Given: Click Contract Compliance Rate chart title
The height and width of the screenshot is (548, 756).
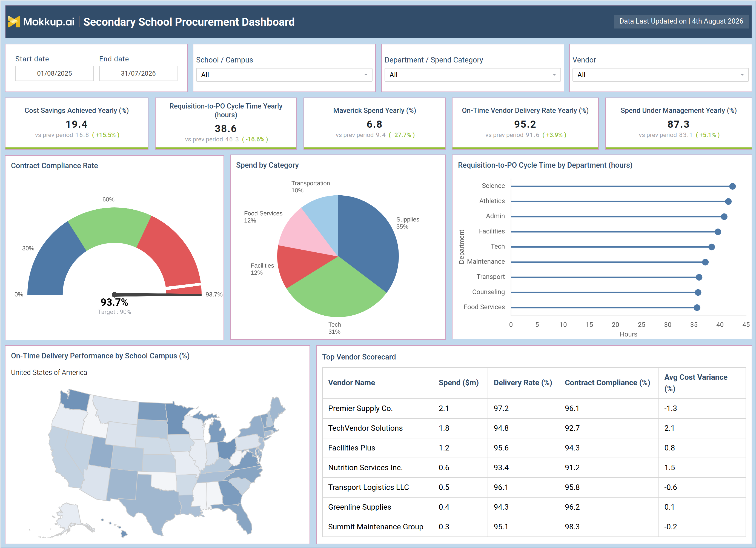Looking at the screenshot, I should (54, 165).
